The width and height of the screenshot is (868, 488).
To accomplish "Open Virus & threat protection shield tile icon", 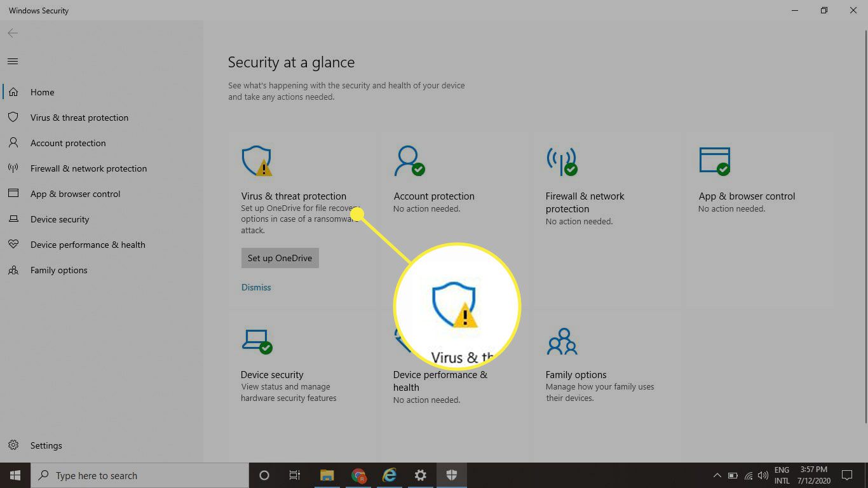I will click(x=257, y=161).
